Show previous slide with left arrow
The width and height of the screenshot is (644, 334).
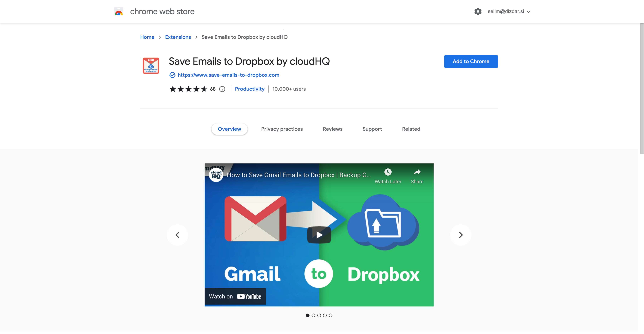tap(177, 235)
